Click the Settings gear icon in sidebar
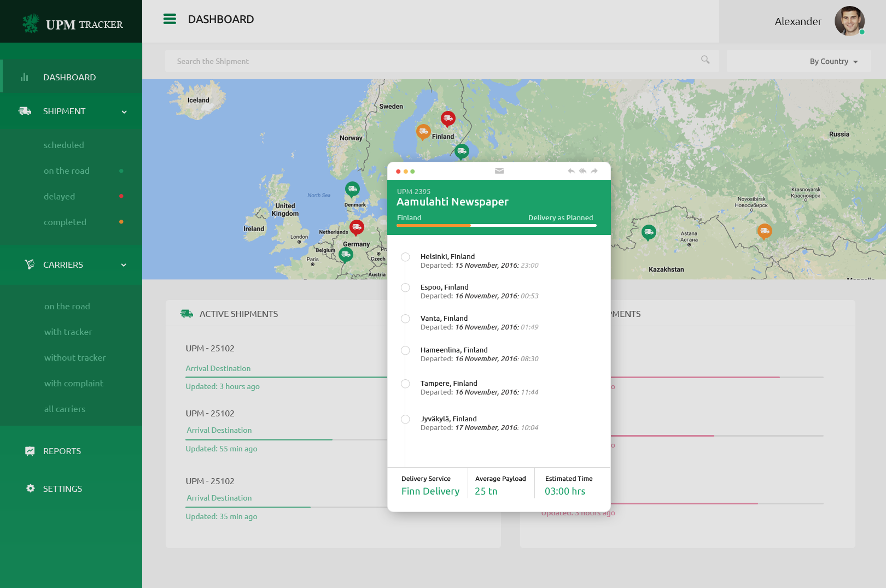The image size is (886, 588). (x=31, y=489)
